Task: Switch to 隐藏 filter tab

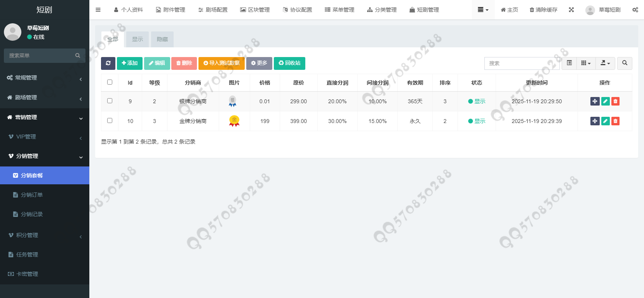Action: point(162,39)
